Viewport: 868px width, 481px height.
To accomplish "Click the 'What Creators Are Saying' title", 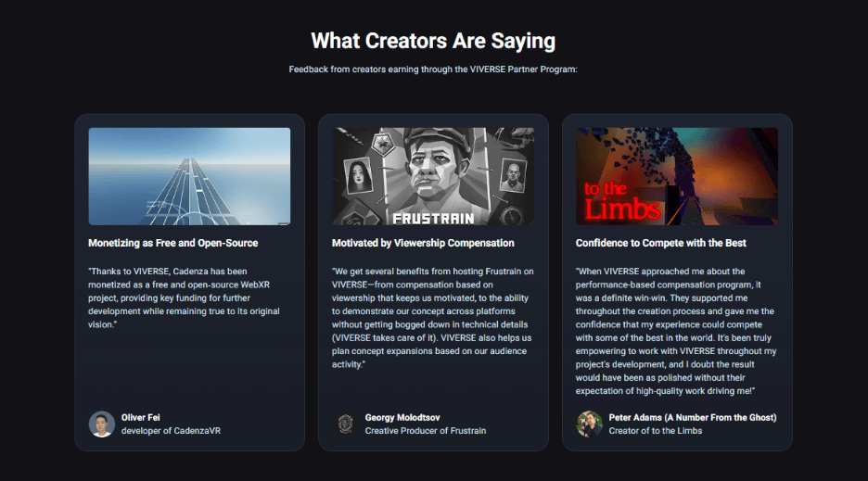I will tap(433, 41).
